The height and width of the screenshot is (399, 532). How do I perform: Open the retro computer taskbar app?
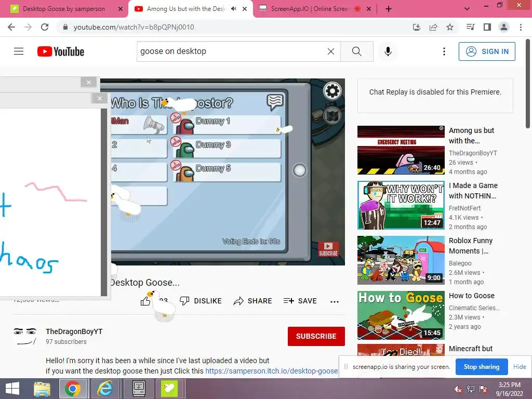pos(139,389)
